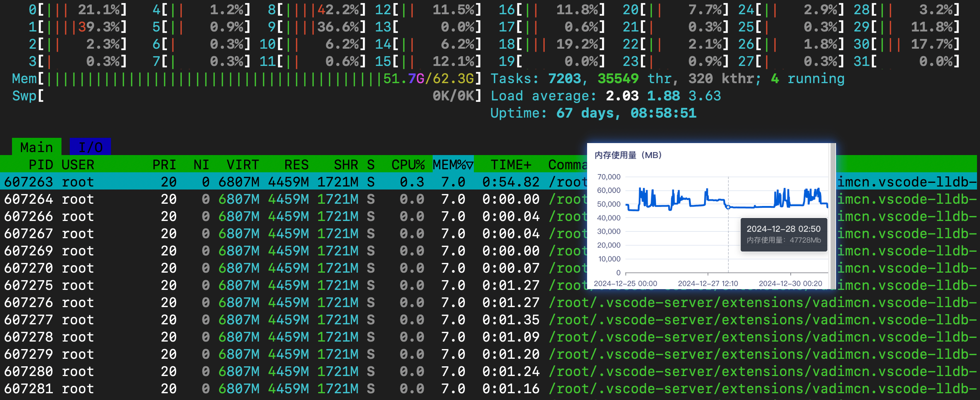Sort by RES column header
The width and height of the screenshot is (980, 400).
296,165
